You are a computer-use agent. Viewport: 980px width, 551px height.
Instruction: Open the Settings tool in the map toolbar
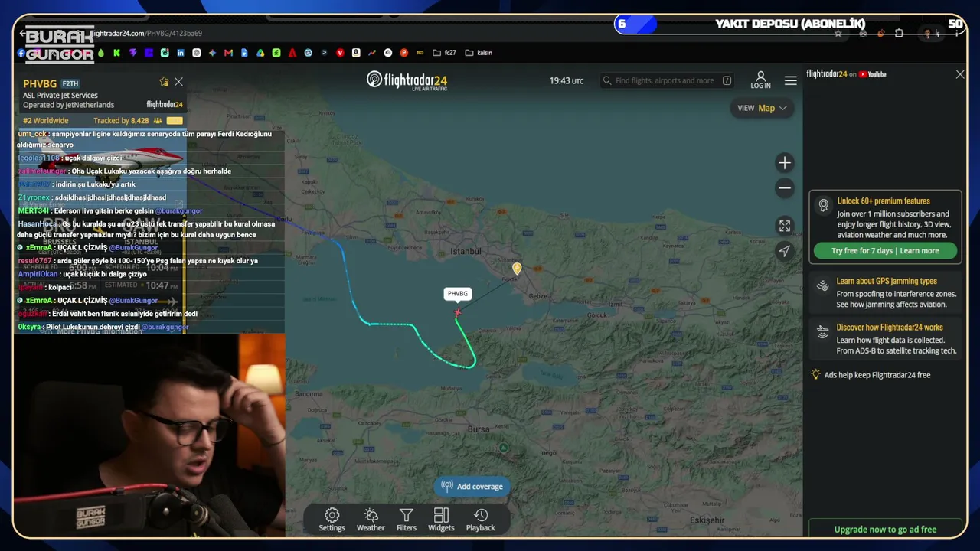coord(332,520)
